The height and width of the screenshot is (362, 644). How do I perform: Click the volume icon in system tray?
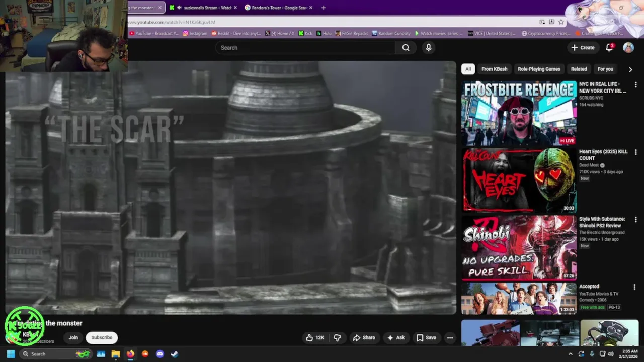click(x=611, y=354)
